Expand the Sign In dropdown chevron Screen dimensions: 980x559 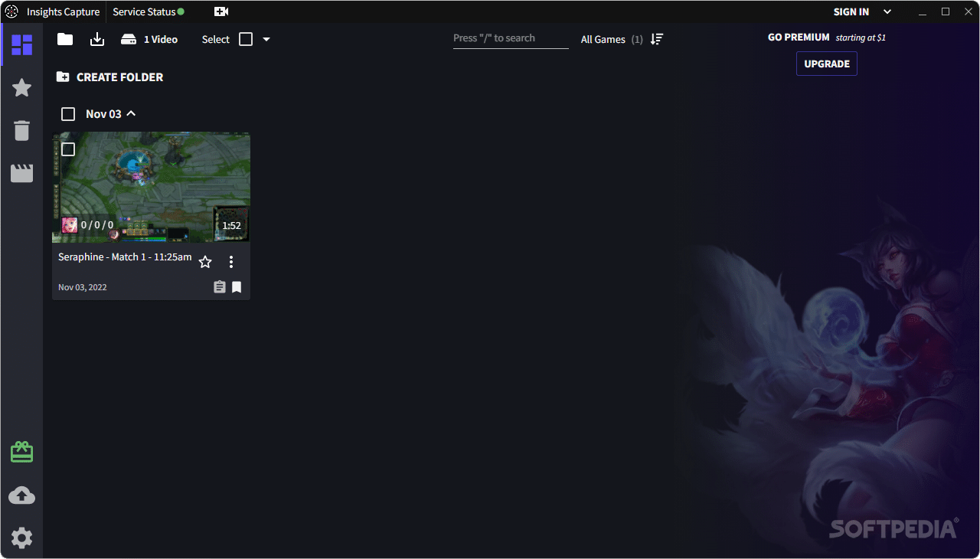click(887, 11)
